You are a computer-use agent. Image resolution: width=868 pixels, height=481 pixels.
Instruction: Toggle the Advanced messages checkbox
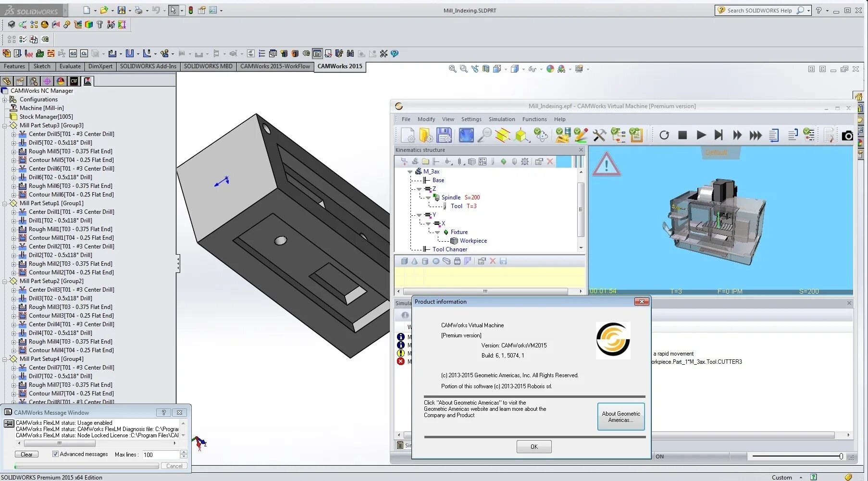(x=55, y=454)
